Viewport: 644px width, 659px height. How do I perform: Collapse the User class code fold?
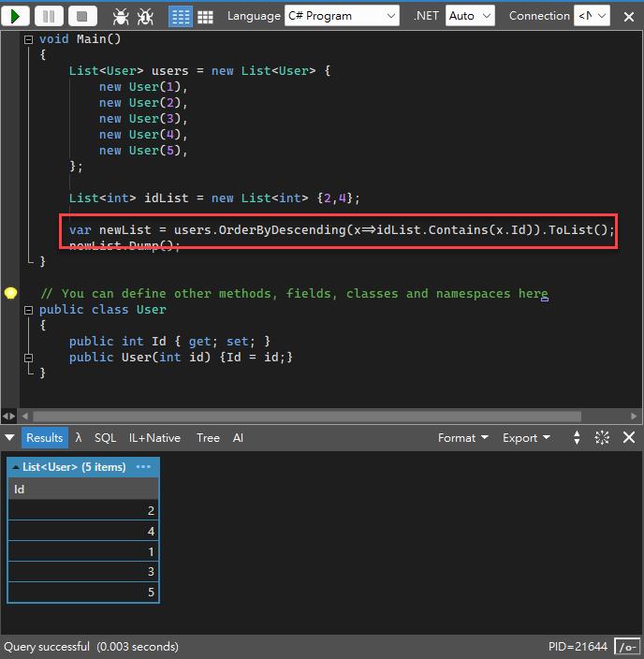(x=29, y=310)
